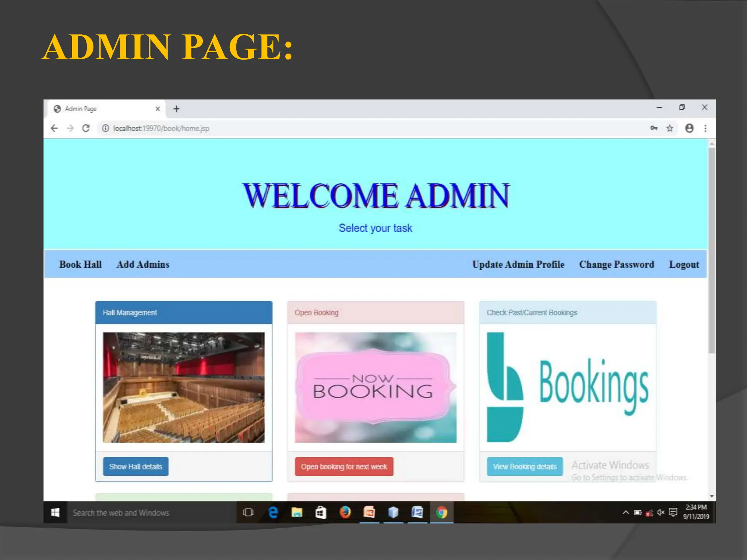Screen dimensions: 747x560
Task: Click the Search the web and Windows box
Action: coord(152,513)
